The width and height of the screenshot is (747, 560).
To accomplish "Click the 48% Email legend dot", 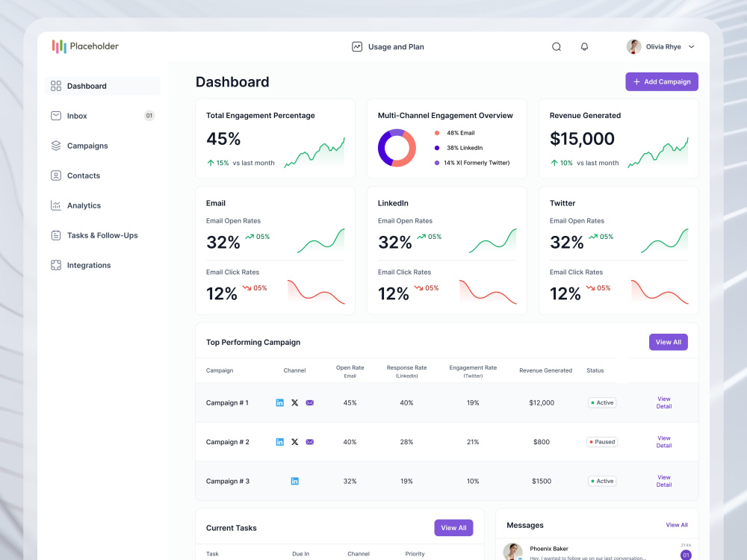I will point(437,133).
